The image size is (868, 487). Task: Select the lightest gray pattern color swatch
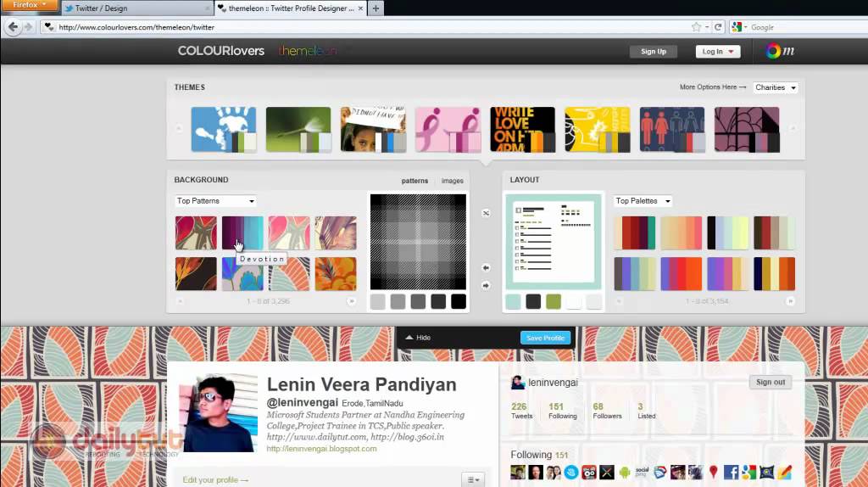(x=377, y=302)
